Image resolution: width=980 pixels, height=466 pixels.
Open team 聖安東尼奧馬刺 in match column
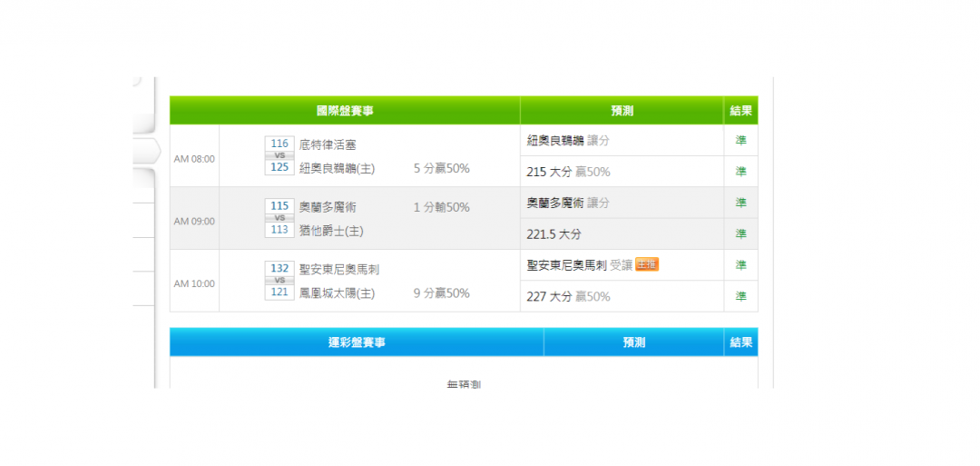point(339,270)
